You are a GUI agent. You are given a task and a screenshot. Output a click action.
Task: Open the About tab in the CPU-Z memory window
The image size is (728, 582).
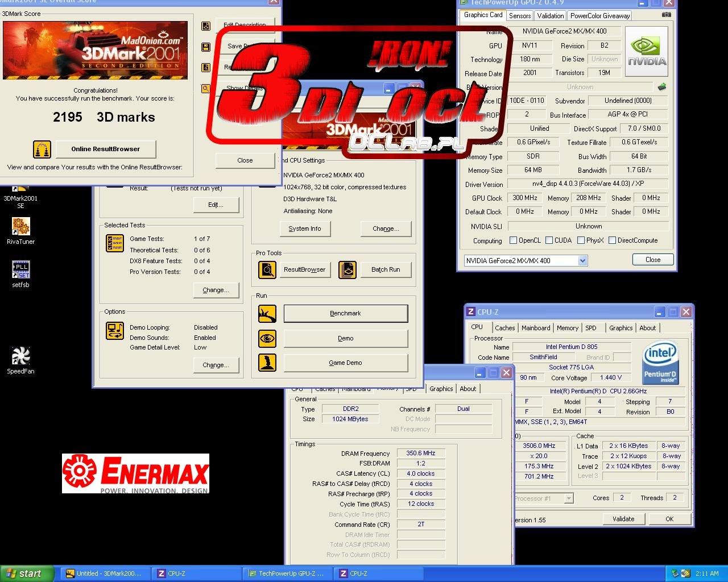click(x=468, y=389)
